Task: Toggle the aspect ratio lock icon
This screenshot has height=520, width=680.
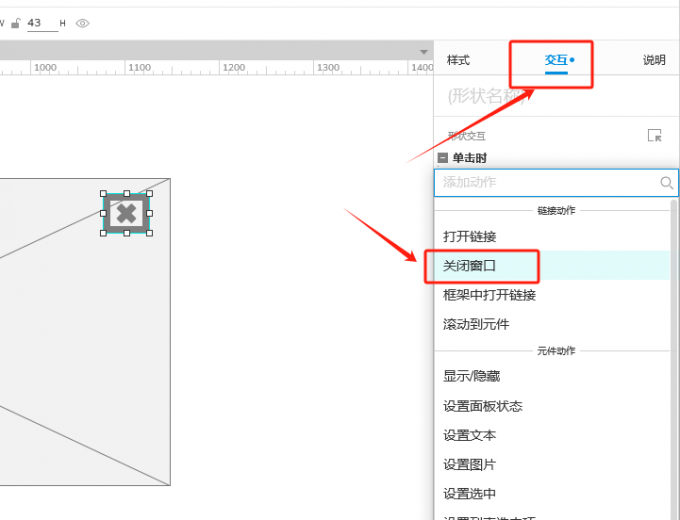Action: pyautogui.click(x=16, y=23)
